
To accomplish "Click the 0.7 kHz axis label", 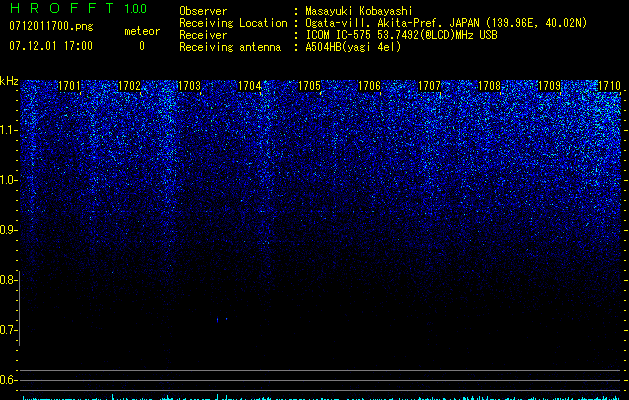I will (x=8, y=330).
